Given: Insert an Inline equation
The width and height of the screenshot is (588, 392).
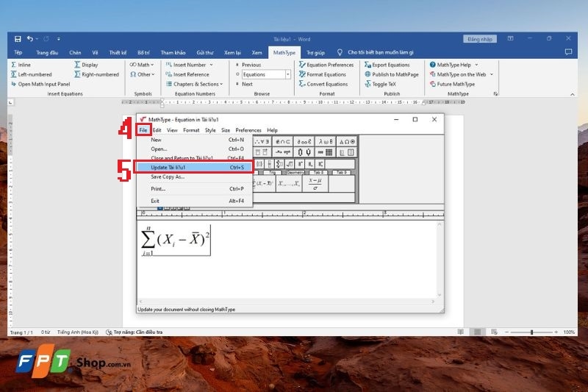Looking at the screenshot, I should [21, 65].
